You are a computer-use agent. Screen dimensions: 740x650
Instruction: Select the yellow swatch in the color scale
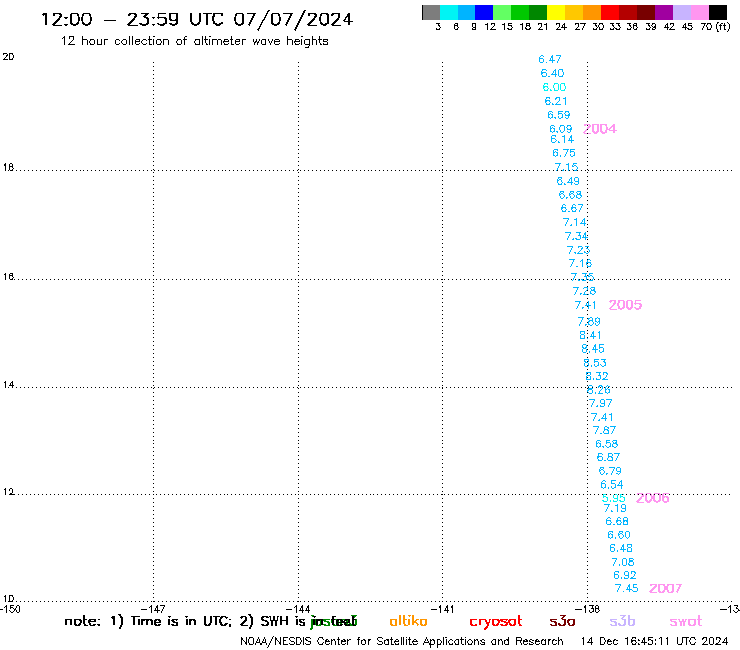[556, 12]
